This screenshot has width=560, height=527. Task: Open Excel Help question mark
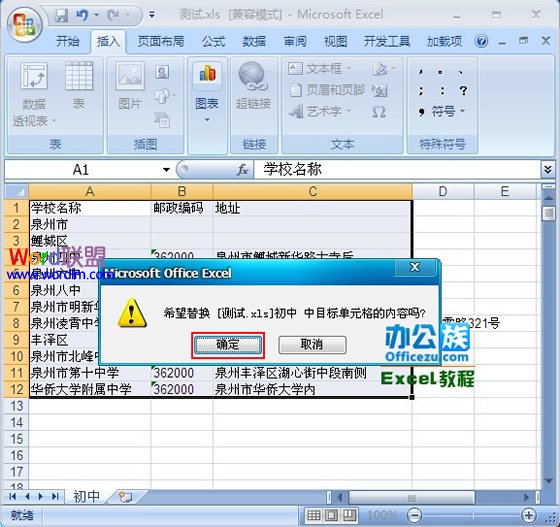point(481,41)
